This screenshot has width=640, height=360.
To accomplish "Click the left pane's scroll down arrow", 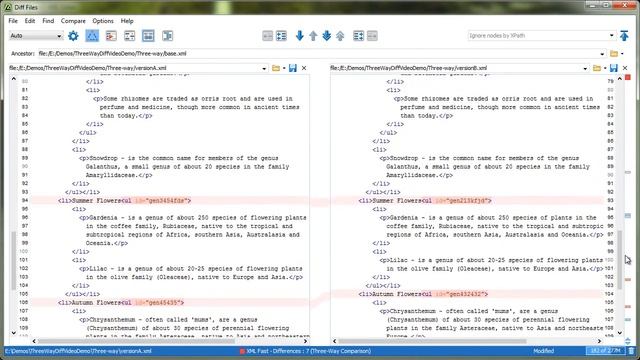I will (x=13, y=333).
